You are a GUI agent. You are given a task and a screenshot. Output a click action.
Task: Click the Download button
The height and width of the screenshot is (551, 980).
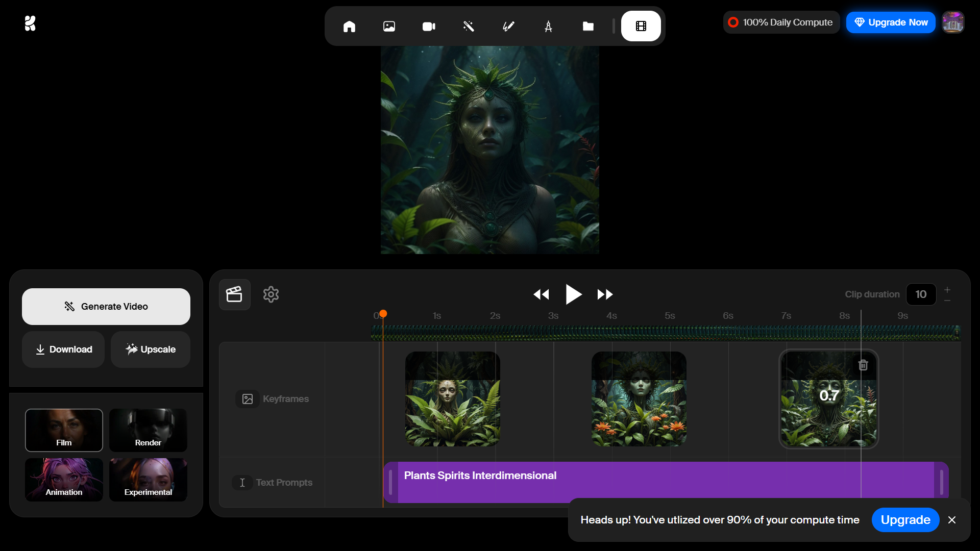pyautogui.click(x=63, y=349)
